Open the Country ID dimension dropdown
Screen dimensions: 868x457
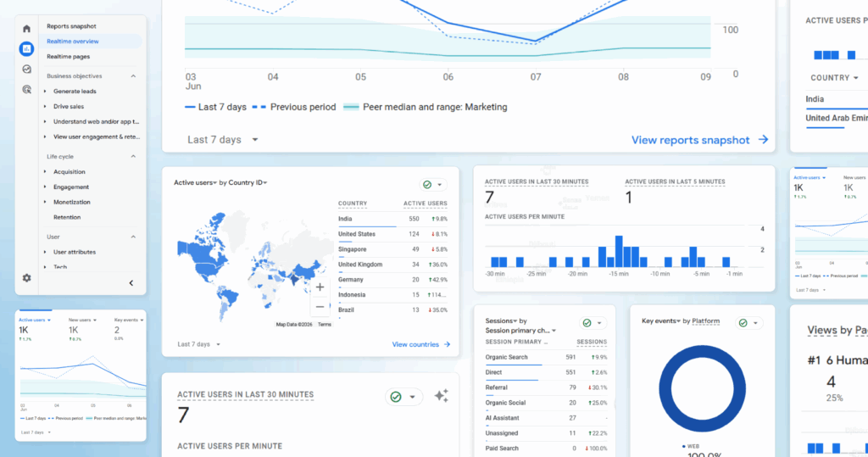[x=248, y=182]
